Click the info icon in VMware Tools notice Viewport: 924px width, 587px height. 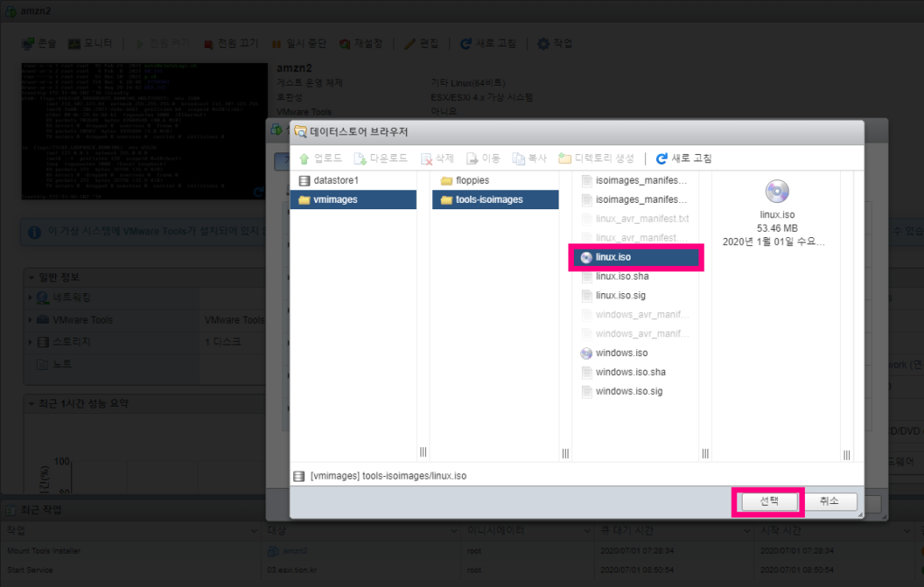tap(34, 232)
